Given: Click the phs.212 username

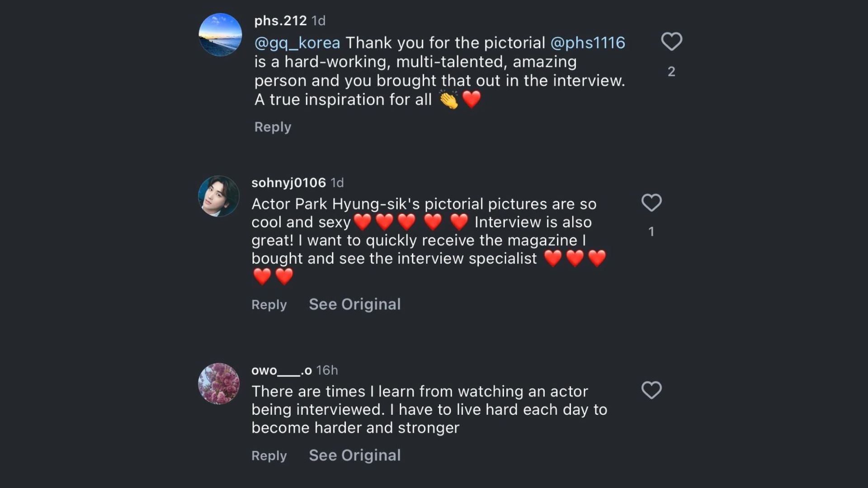Looking at the screenshot, I should point(280,21).
